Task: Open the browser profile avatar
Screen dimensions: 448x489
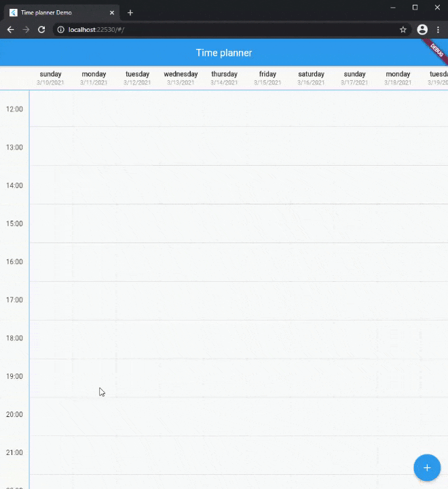Action: tap(422, 30)
